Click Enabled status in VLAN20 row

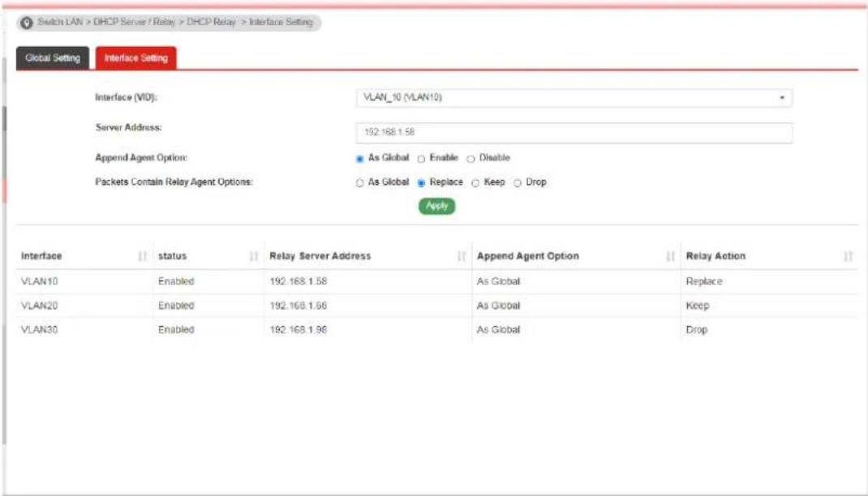coord(176,306)
